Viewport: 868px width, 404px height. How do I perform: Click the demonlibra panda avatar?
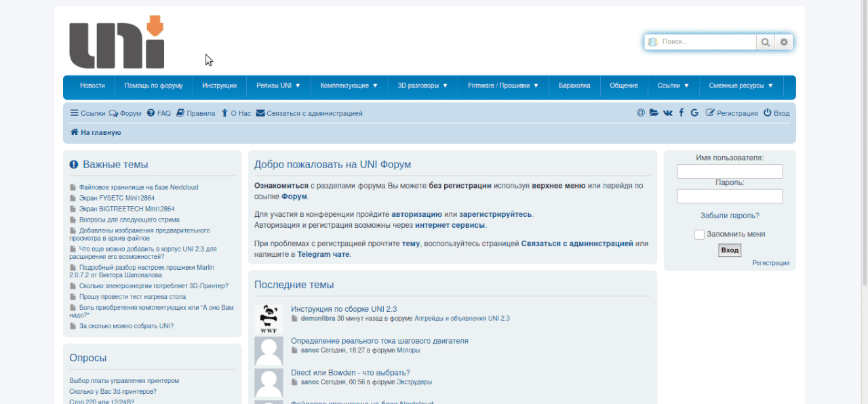click(269, 319)
